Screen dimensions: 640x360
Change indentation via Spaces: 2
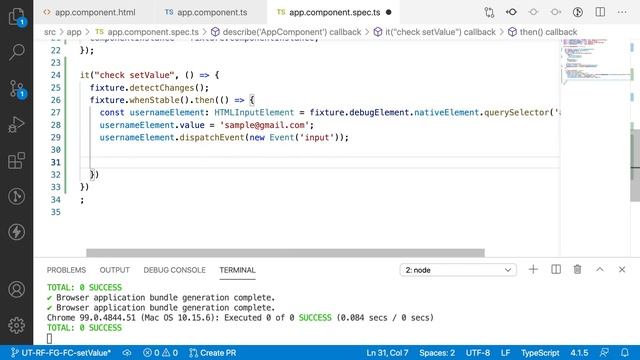pos(437,353)
